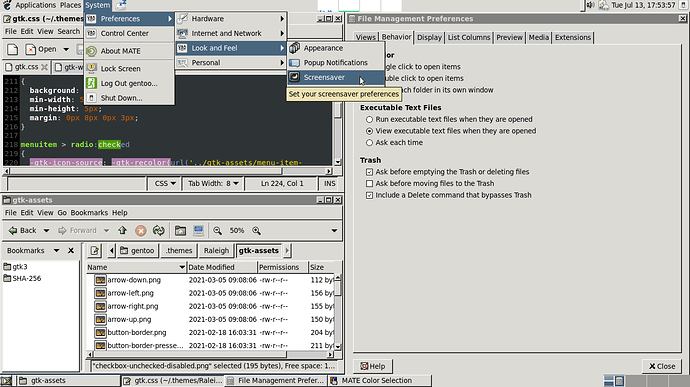The width and height of the screenshot is (690, 387).
Task: Click the volume speaker icon in top panel
Action: coord(590,5)
